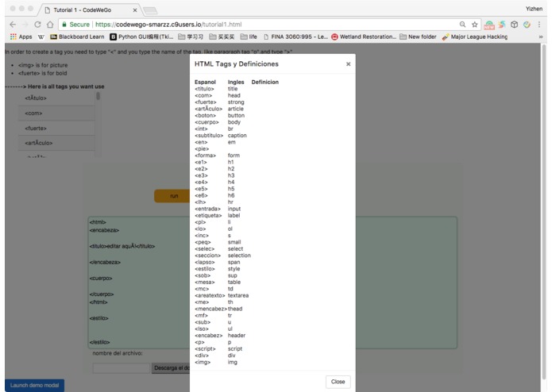
Task: Open the life bookmarks folder
Action: [249, 37]
